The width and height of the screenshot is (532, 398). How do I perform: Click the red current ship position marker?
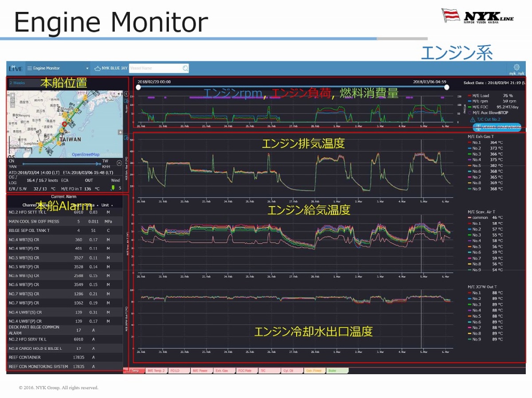click(64, 124)
